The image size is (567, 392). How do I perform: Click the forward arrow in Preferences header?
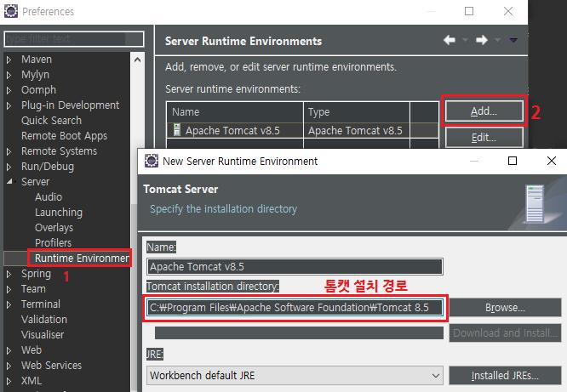482,40
